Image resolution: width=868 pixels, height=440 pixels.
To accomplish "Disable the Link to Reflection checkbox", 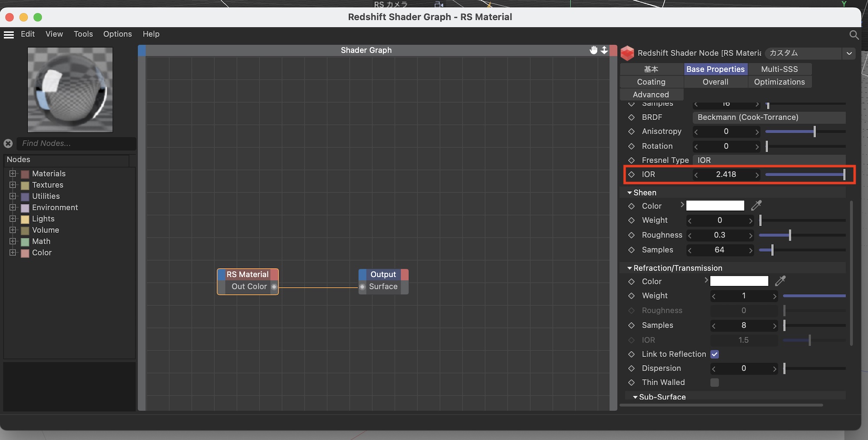I will coord(714,354).
